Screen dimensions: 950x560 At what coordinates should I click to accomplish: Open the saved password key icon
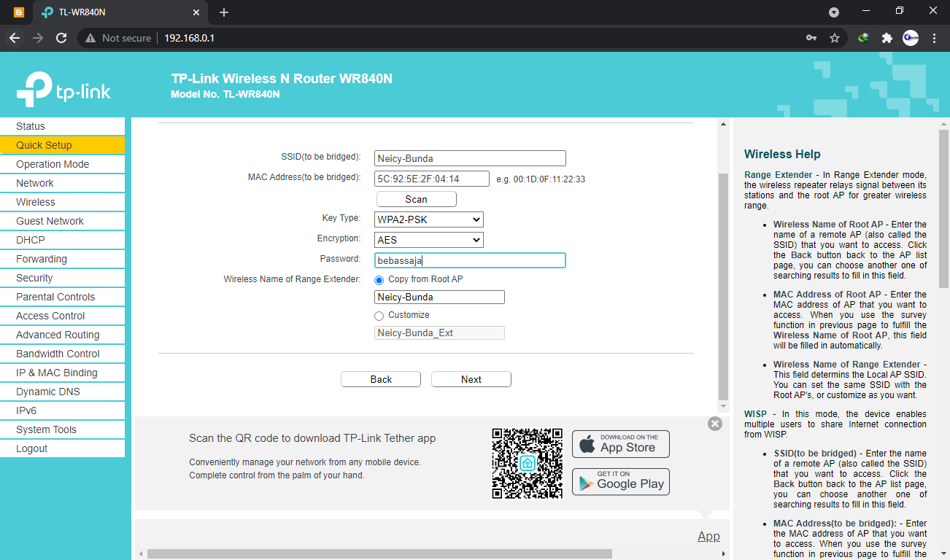(x=811, y=38)
